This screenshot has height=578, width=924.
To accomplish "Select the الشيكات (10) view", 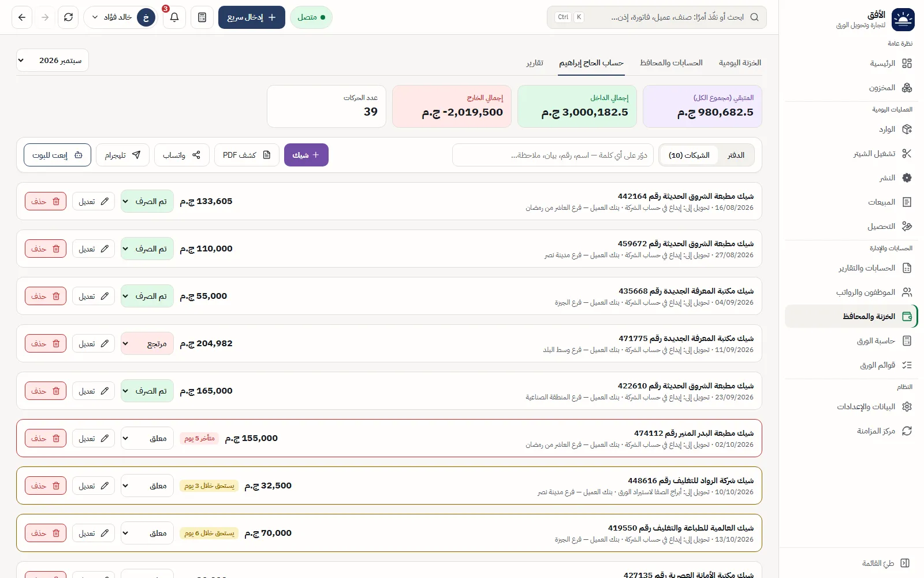I will pos(689,155).
